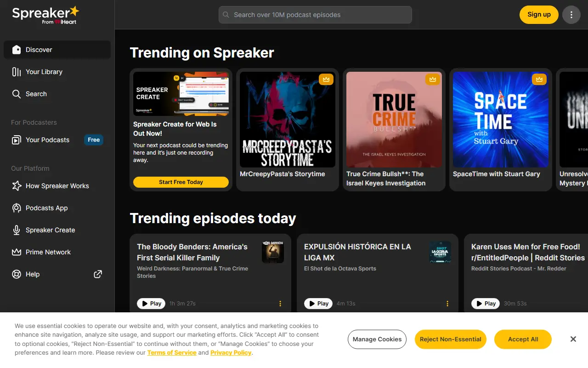The width and height of the screenshot is (588, 368).
Task: Play The Bloody Benders episode
Action: click(x=151, y=304)
